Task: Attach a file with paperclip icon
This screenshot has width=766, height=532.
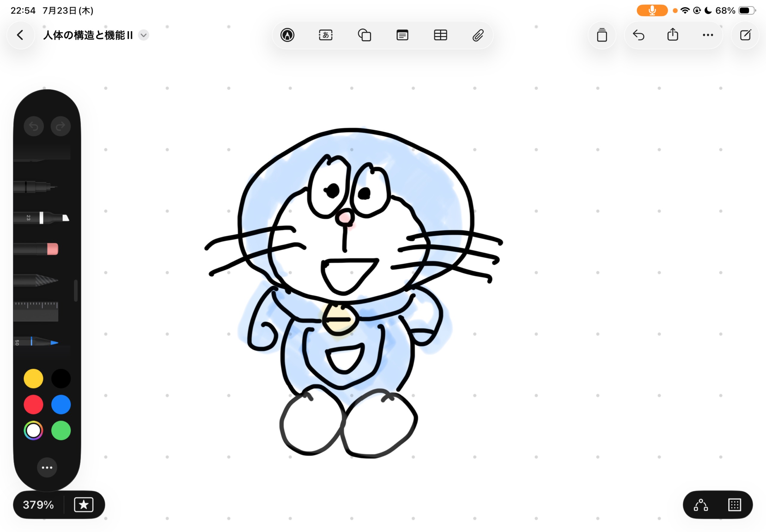Action: [x=478, y=35]
